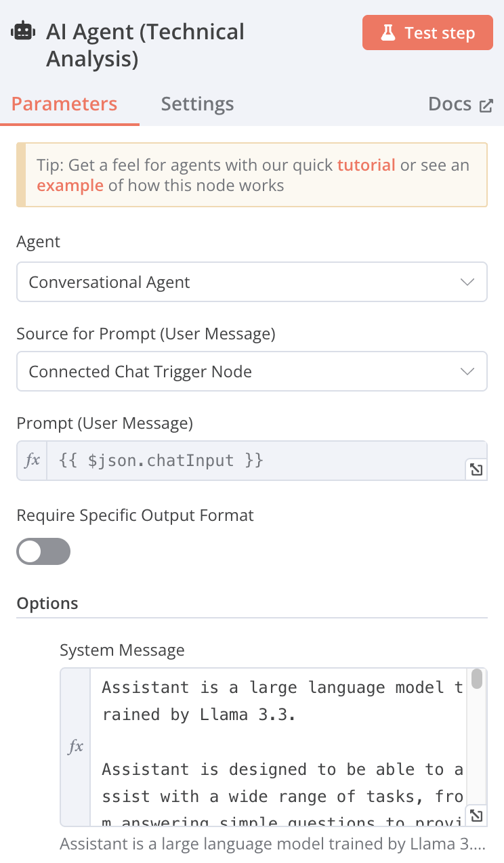Image resolution: width=504 pixels, height=863 pixels.
Task: Open the example link in the tip
Action: coord(70,185)
